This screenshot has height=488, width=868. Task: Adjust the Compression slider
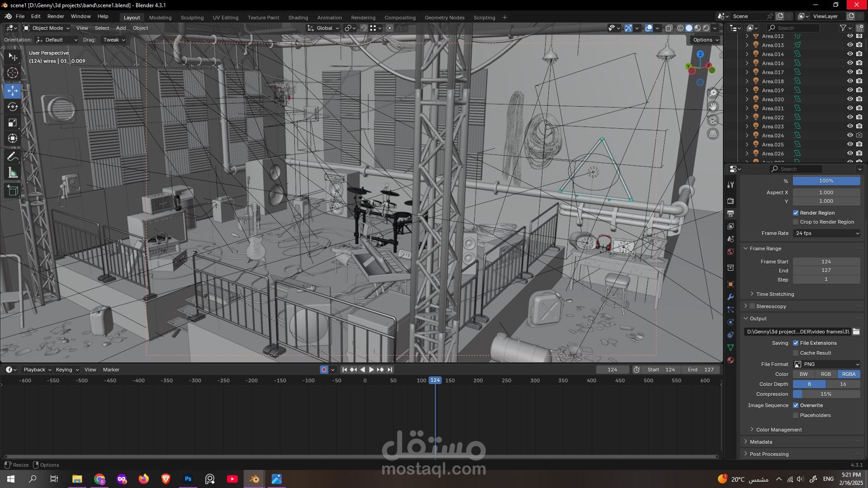[826, 394]
